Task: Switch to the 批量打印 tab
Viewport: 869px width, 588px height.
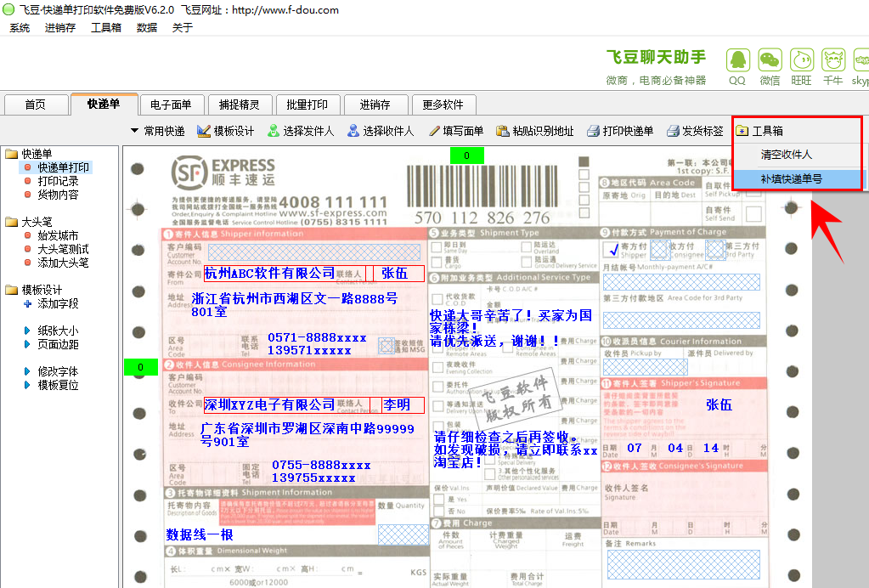Action: pos(307,105)
